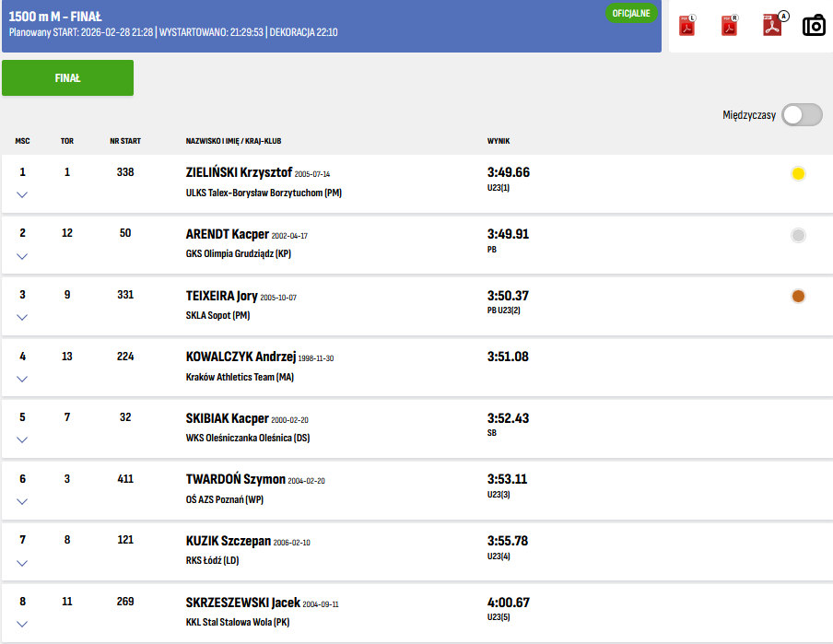
Task: Expand details for 8th place Skrzeszewski
Action: click(x=22, y=624)
